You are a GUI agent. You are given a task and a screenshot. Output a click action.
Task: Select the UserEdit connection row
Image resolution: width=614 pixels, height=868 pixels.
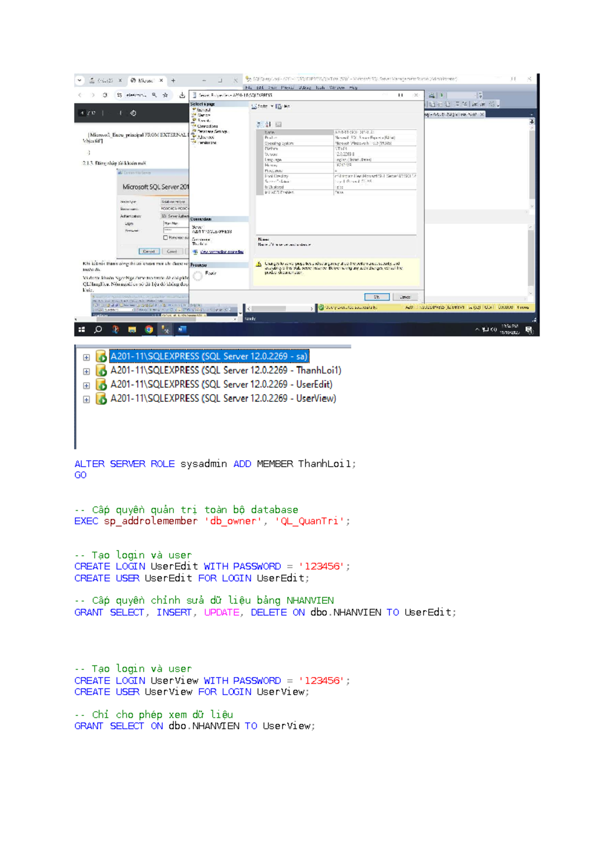coord(222,384)
